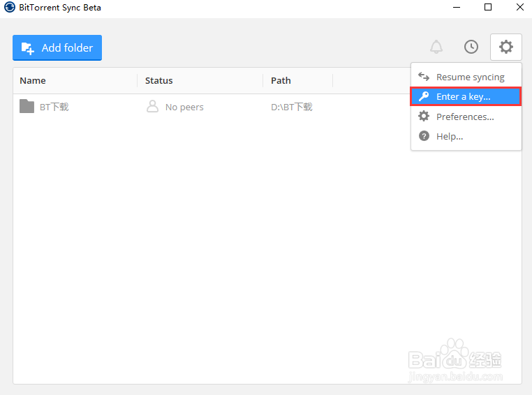Select Enter a key... menu entry
Viewport: 532px width, 395px height.
click(x=466, y=96)
